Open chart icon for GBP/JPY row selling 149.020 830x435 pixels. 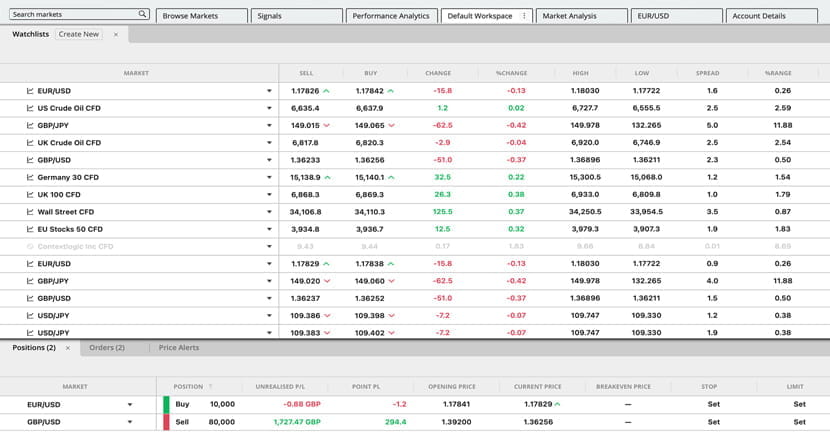click(30, 281)
